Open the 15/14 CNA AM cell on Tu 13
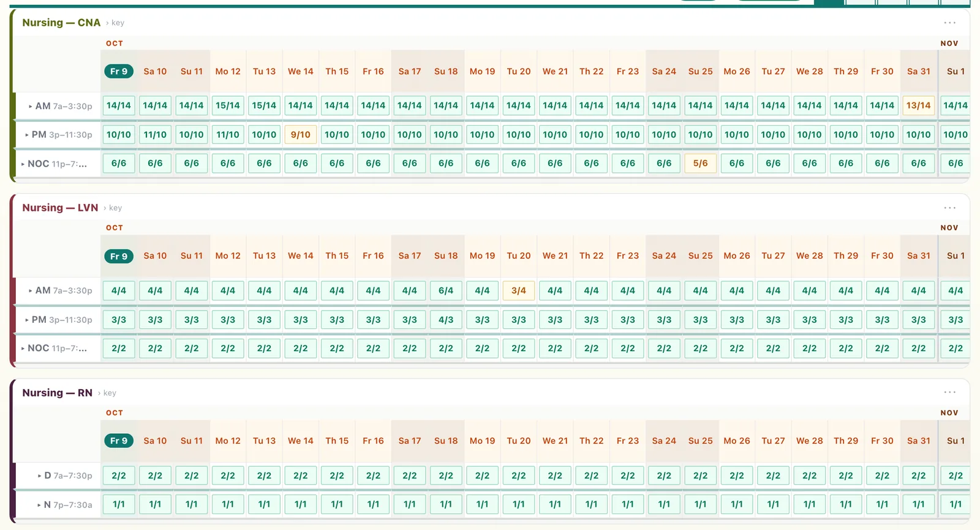The height and width of the screenshot is (530, 980). tap(264, 105)
